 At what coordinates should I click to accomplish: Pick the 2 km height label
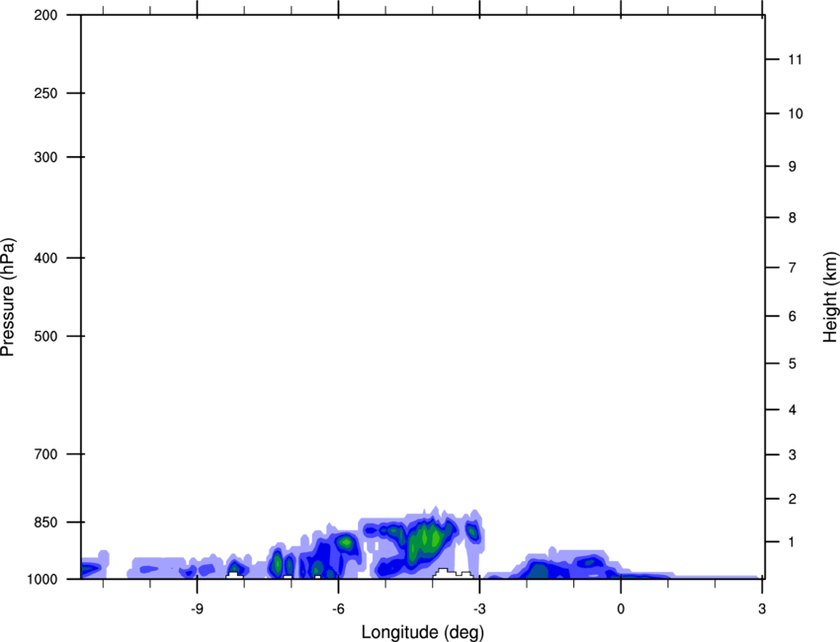click(x=792, y=499)
